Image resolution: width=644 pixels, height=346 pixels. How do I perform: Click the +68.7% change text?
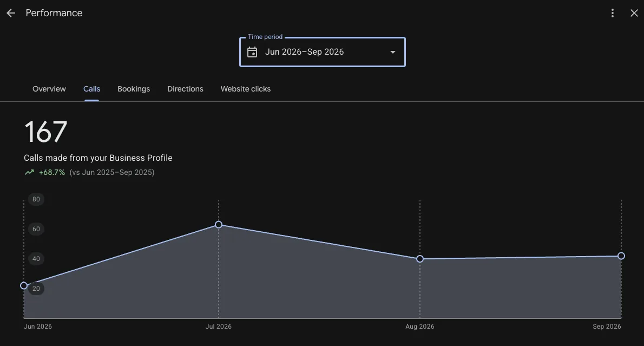coord(52,173)
